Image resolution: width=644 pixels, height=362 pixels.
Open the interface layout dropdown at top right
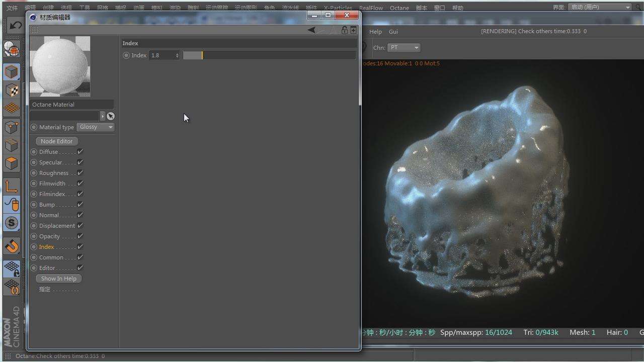pyautogui.click(x=599, y=8)
